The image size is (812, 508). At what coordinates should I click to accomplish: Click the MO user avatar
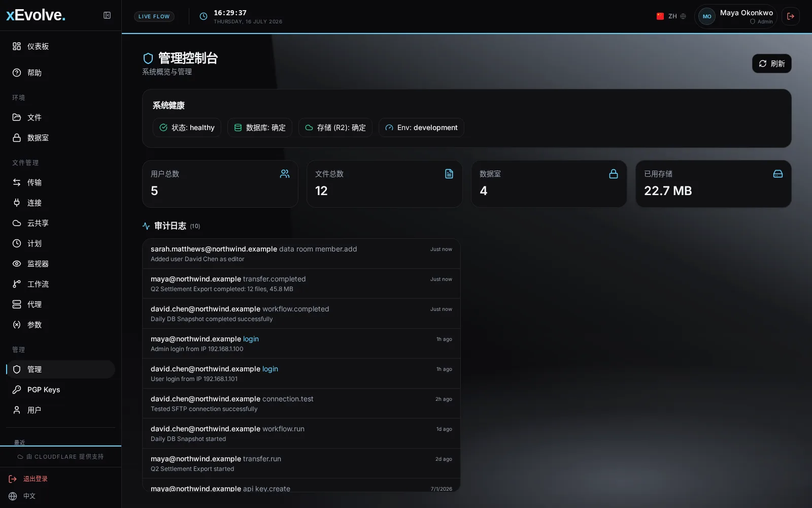[707, 16]
